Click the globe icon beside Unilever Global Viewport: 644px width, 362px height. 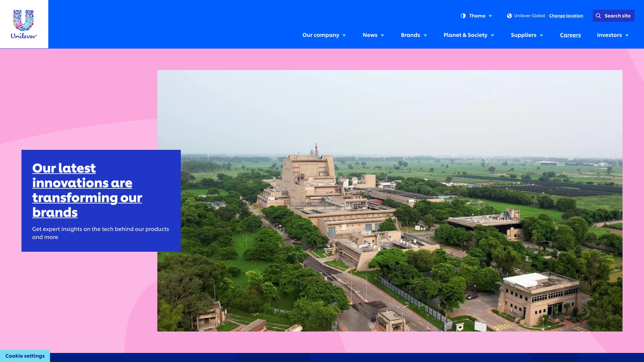tap(509, 16)
